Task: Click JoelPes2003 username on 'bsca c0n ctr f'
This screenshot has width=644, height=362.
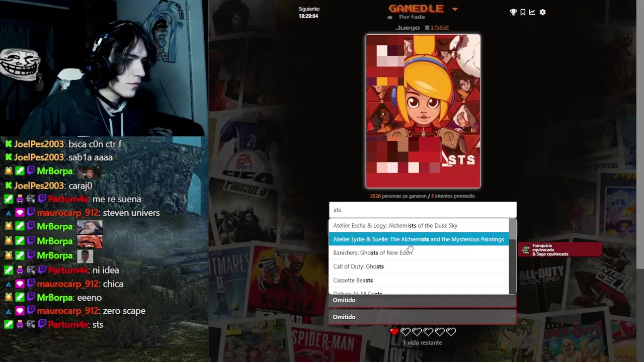Action: click(39, 144)
